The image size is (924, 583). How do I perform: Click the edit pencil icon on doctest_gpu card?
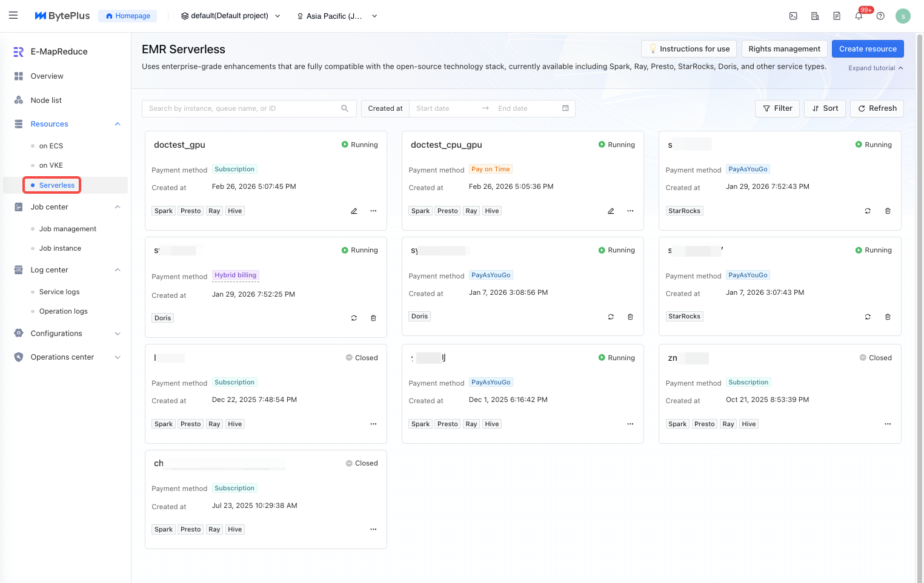[354, 211]
